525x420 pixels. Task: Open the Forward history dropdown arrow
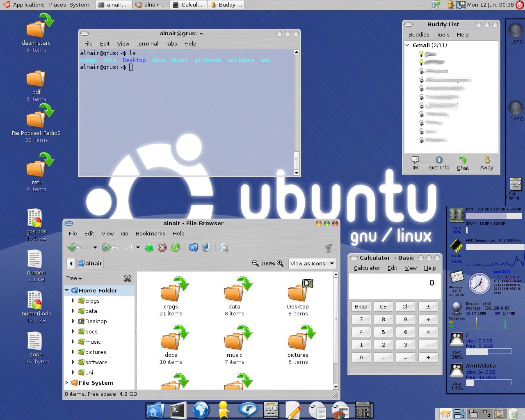click(138, 247)
